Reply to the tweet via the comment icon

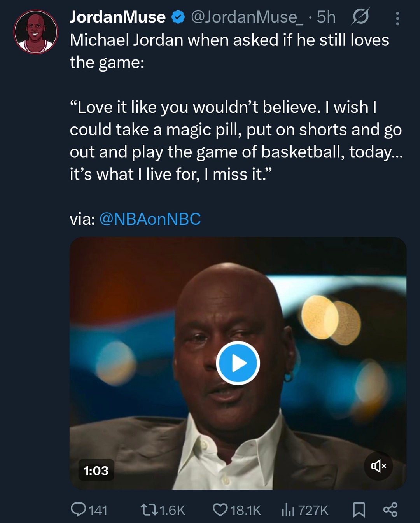(x=78, y=510)
